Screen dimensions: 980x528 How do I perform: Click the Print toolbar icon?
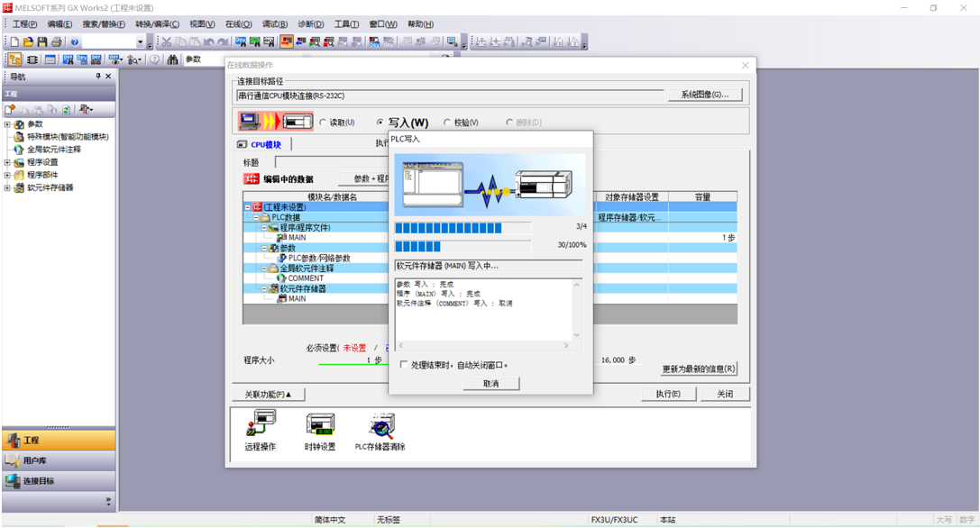(x=57, y=41)
